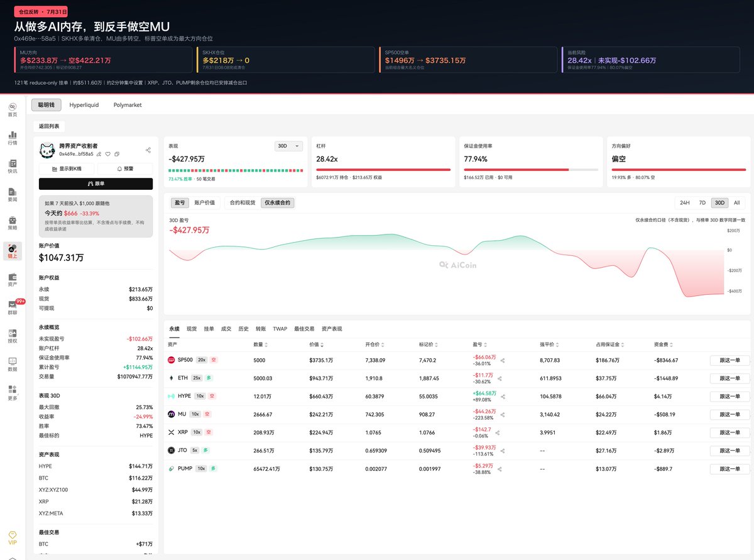Open the 资产表现 tab
This screenshot has height=560, width=754.
point(332,329)
